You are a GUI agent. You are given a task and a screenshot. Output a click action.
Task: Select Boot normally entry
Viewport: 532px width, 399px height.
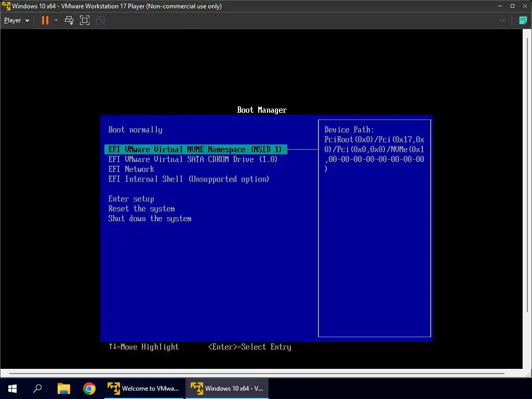point(136,129)
